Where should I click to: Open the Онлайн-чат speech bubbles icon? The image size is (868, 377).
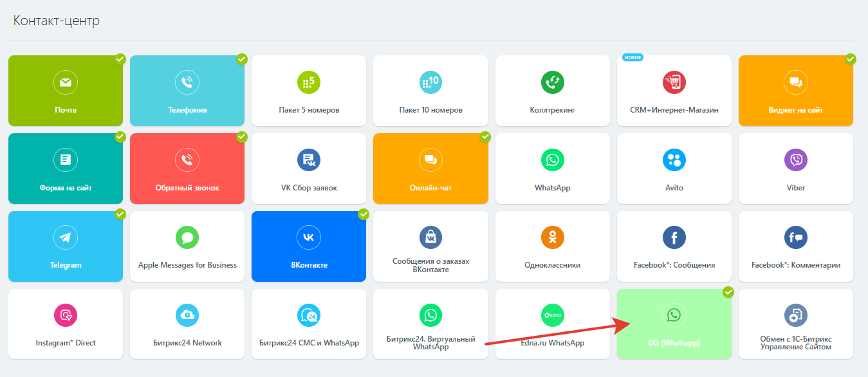[430, 160]
